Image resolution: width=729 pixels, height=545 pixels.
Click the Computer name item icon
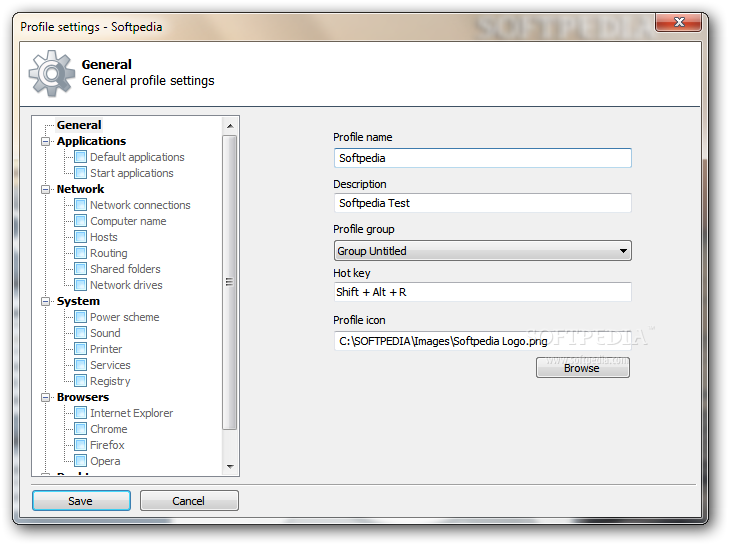point(80,221)
